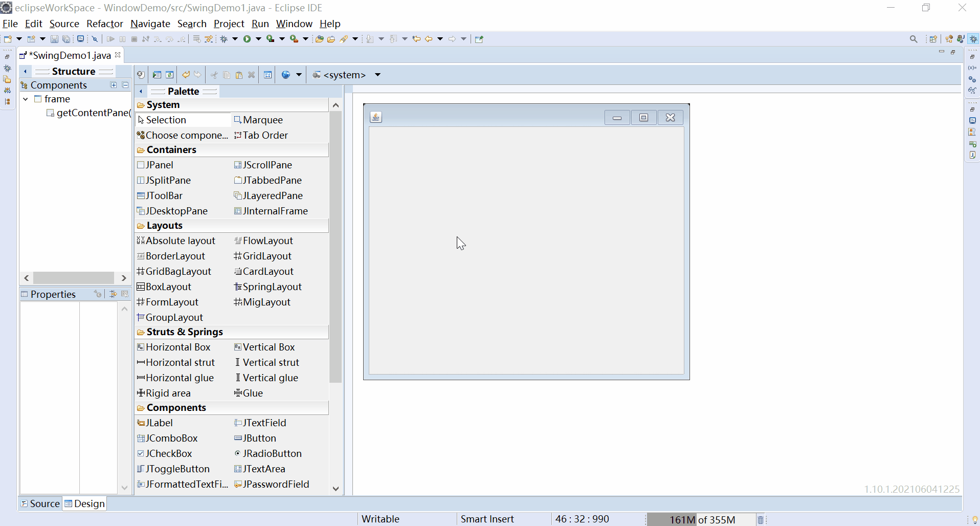Screen dimensions: 980x526
Task: Click the Expand All icon in Components panel
Action: [114, 85]
